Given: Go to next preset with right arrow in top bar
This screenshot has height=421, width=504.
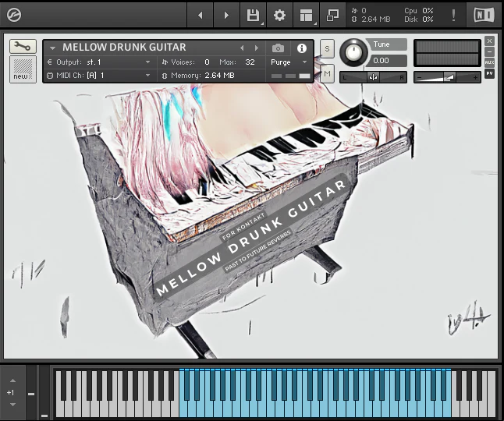Looking at the screenshot, I should [x=226, y=15].
